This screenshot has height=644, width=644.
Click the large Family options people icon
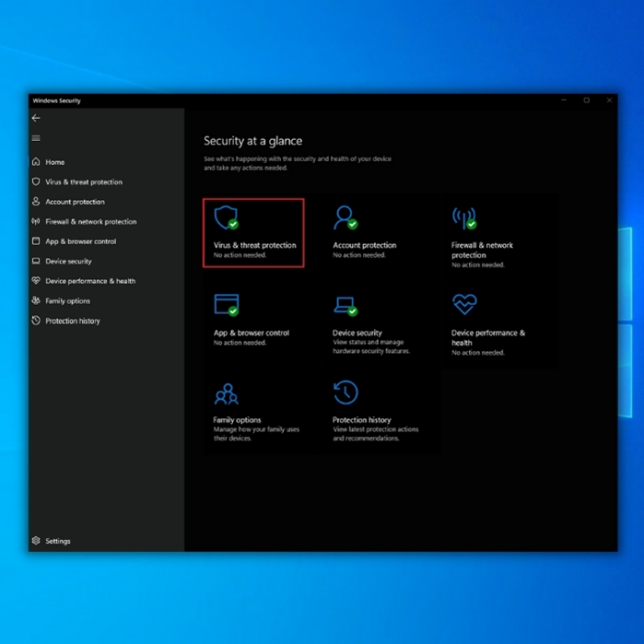(227, 394)
